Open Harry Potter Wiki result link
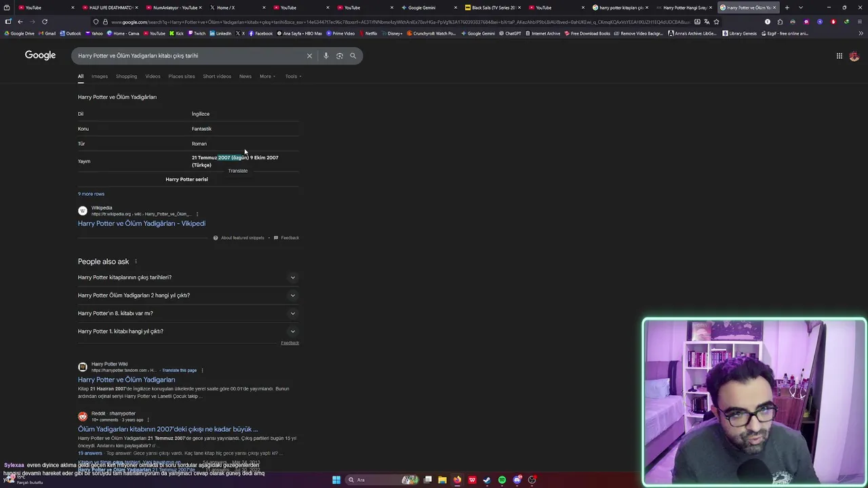 [x=126, y=380]
